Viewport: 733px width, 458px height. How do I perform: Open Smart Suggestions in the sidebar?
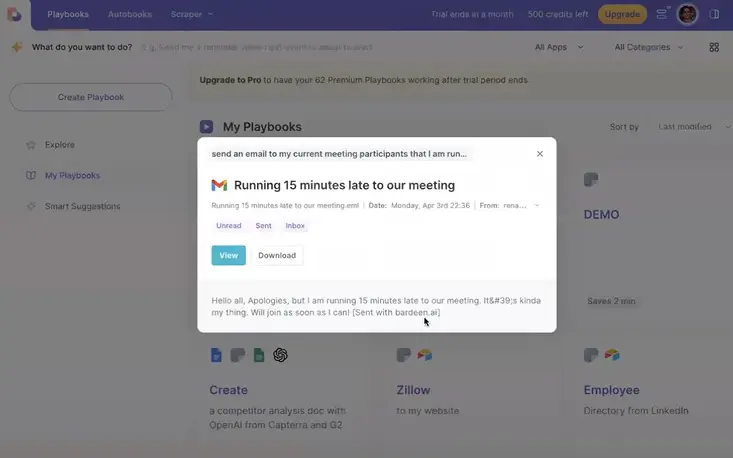[82, 206]
